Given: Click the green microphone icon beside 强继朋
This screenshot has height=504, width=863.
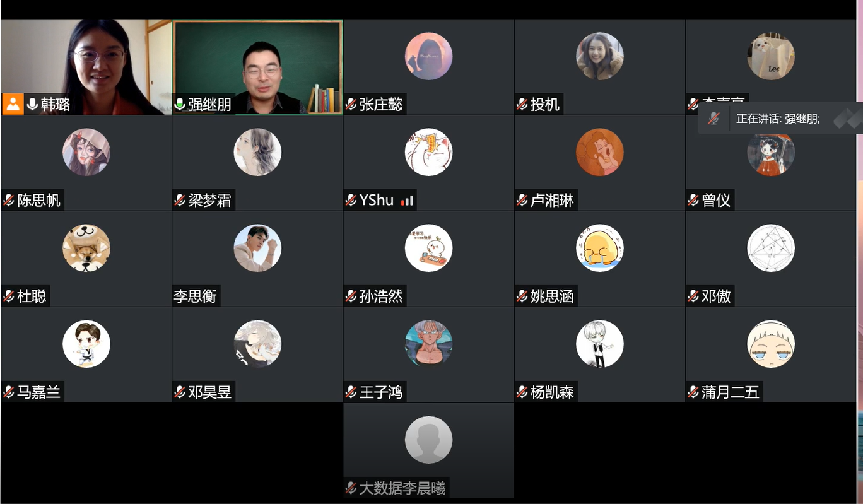Looking at the screenshot, I should point(180,105).
